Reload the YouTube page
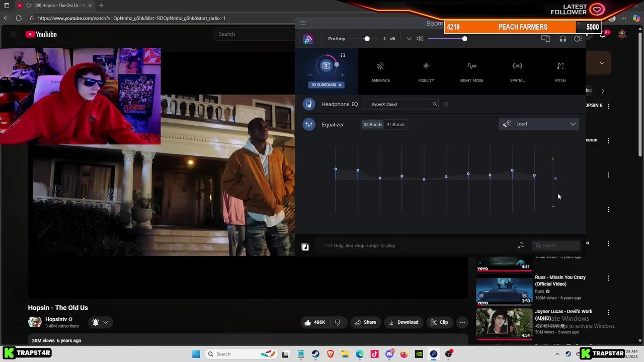This screenshot has width=644, height=362. tap(19, 18)
